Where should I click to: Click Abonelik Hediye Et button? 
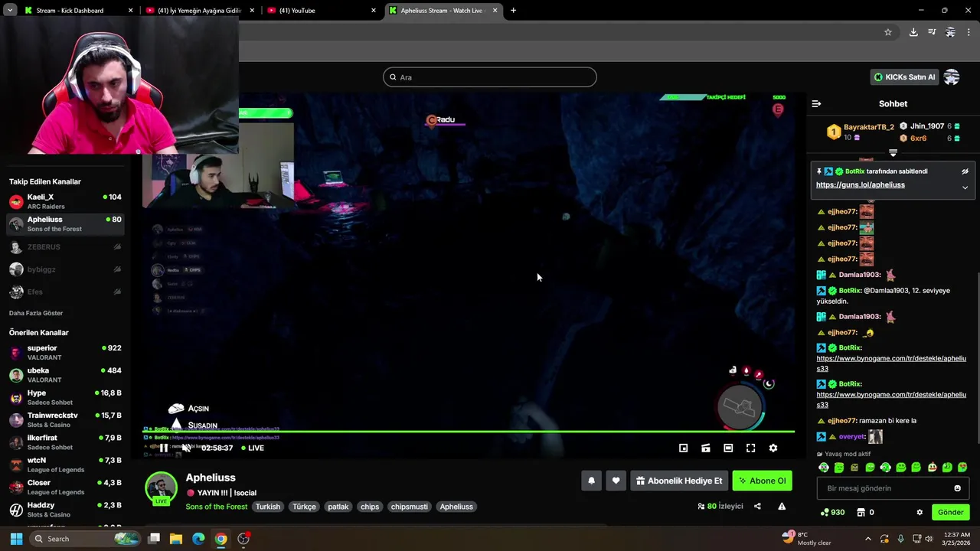point(679,481)
